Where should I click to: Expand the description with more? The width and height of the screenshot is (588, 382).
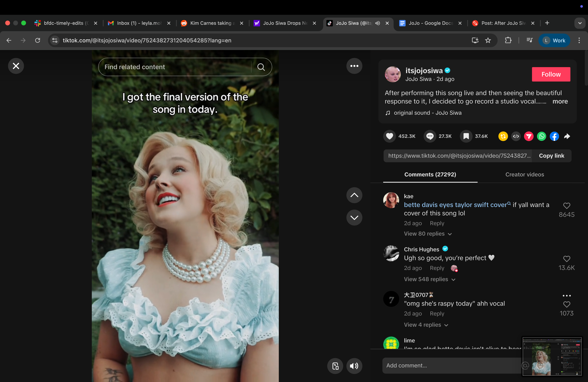(560, 101)
